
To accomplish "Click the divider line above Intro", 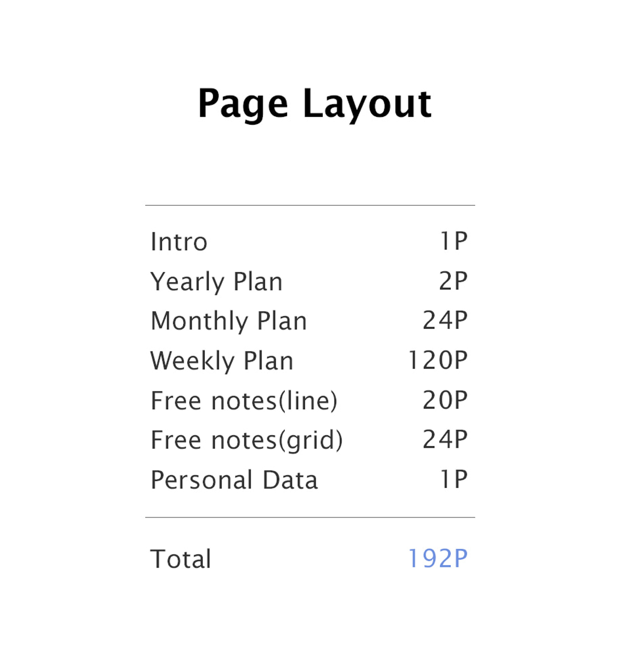I will 310,205.
